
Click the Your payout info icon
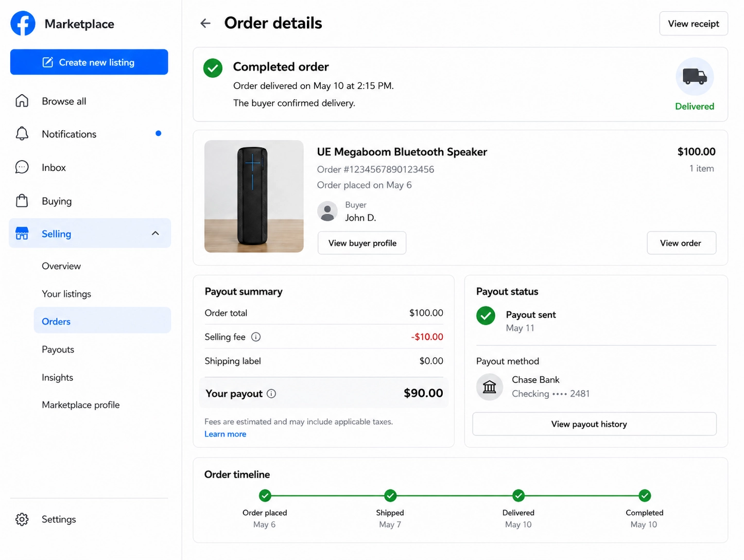click(x=271, y=394)
